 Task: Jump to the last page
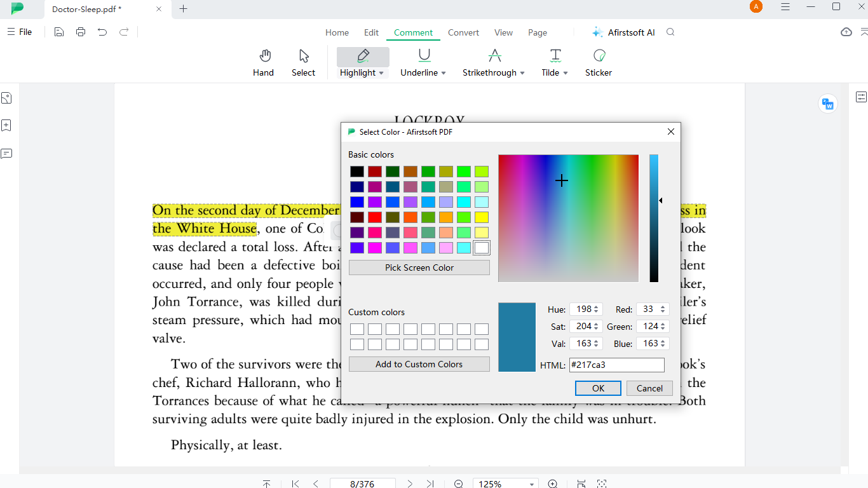[x=430, y=484]
